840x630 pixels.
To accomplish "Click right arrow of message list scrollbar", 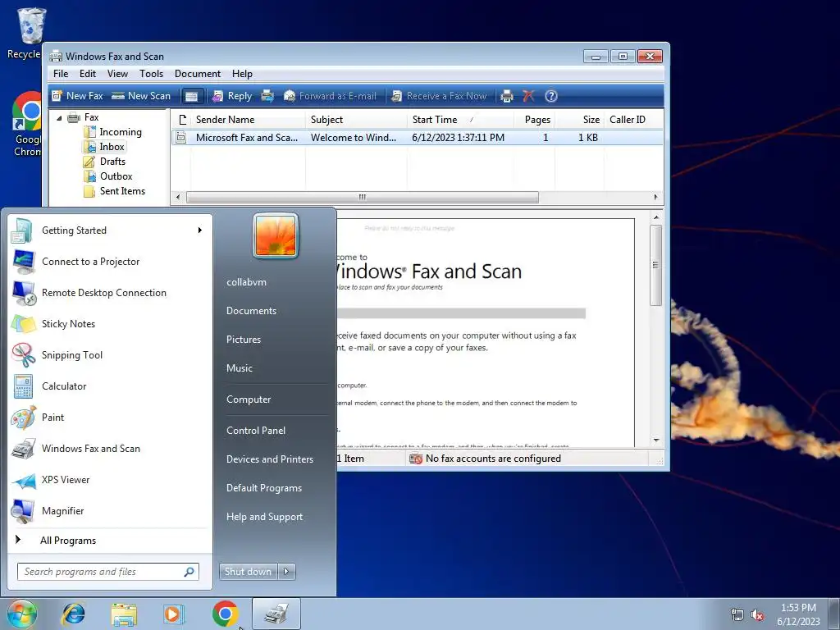I will (655, 197).
